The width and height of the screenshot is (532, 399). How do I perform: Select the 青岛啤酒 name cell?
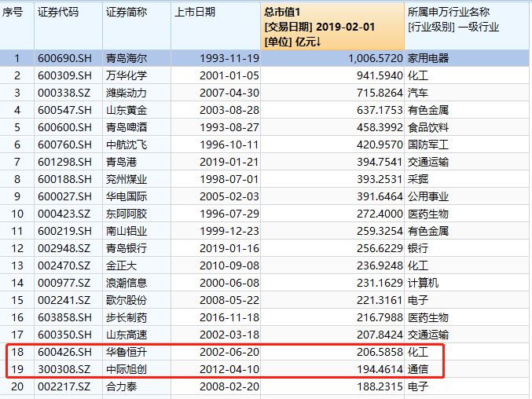tap(137, 127)
